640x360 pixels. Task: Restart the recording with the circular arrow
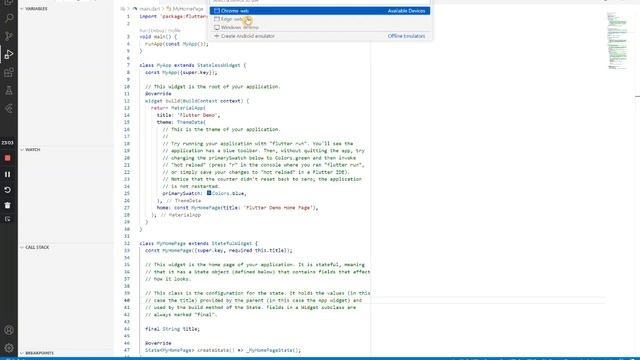click(x=7, y=190)
